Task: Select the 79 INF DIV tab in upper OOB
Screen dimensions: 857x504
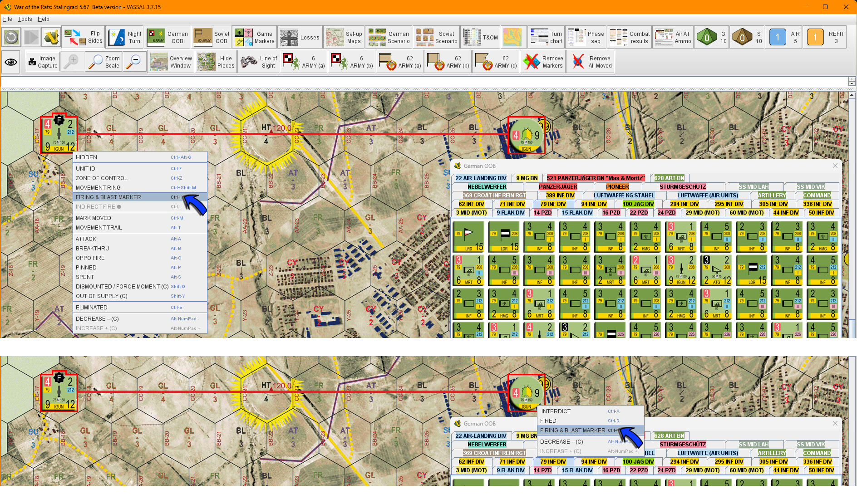Action: pyautogui.click(x=553, y=204)
